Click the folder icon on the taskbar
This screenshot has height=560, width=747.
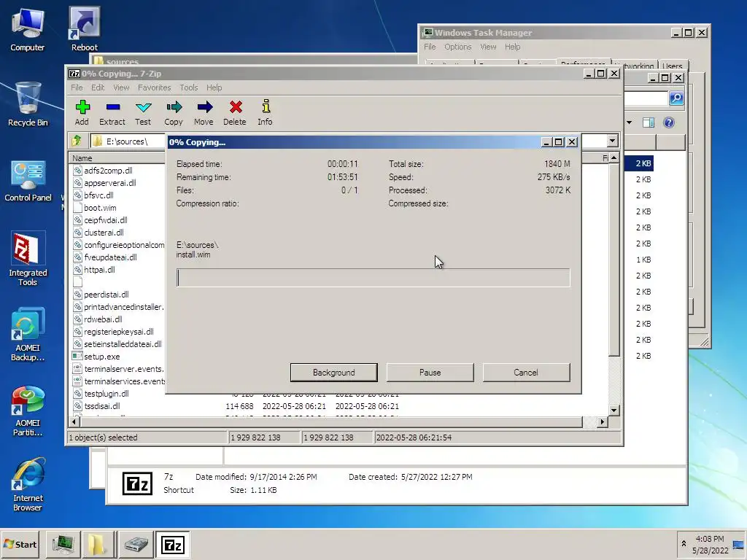pyautogui.click(x=99, y=544)
